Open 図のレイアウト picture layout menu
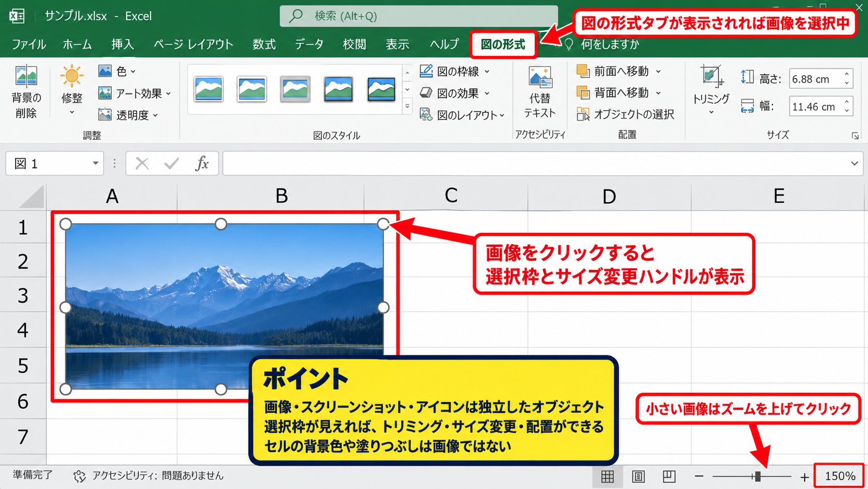 click(x=462, y=115)
